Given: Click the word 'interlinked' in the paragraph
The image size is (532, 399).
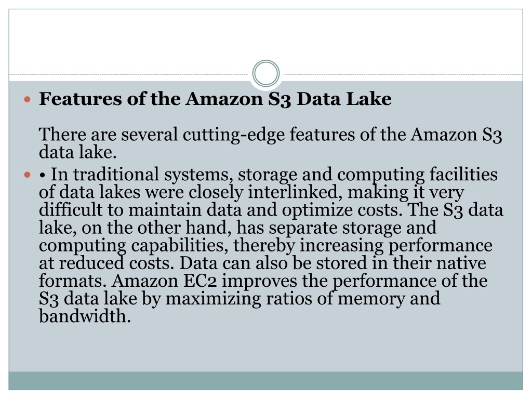Looking at the screenshot, I should click(x=293, y=192).
